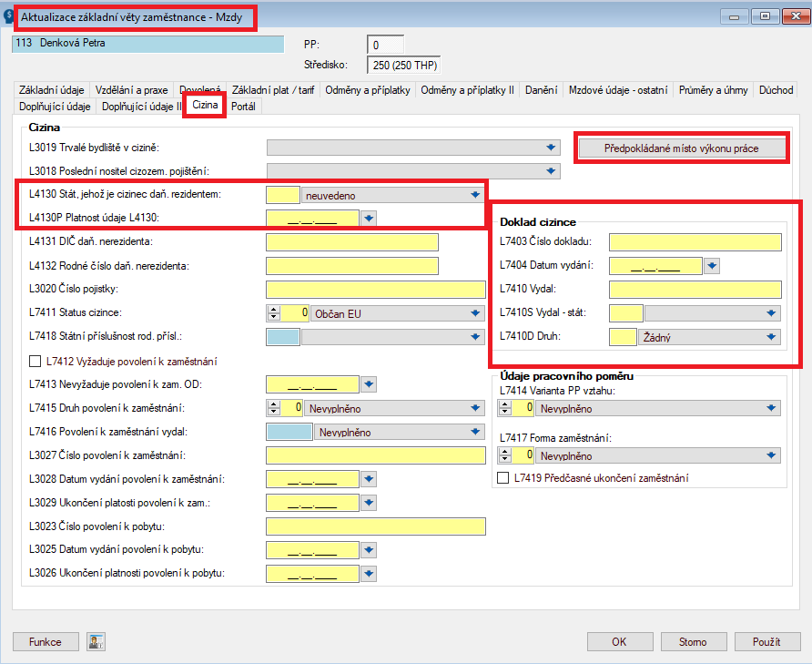
Task: Open date picker for L3026 Ukončení platnosti pobytu
Action: pyautogui.click(x=369, y=574)
